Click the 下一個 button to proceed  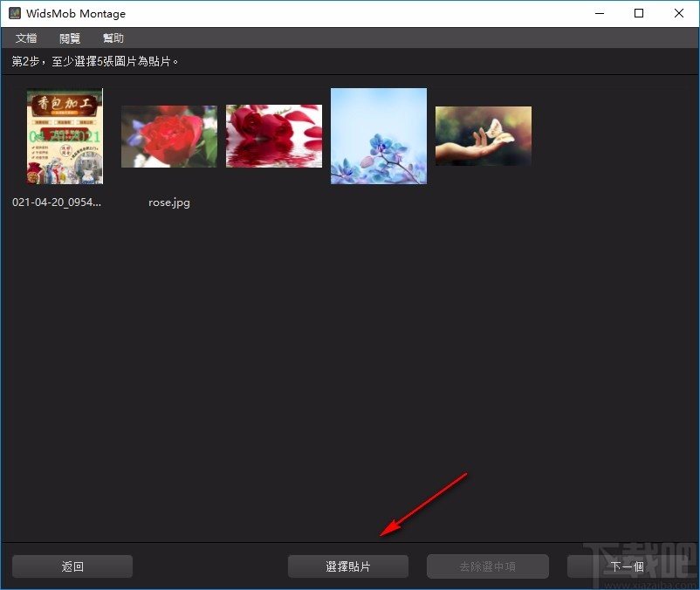tap(628, 566)
